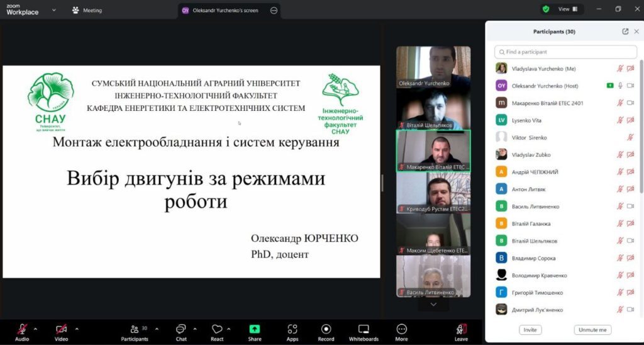Image resolution: width=644 pixels, height=345 pixels.
Task: Expand the Video options caret
Action: (x=77, y=329)
